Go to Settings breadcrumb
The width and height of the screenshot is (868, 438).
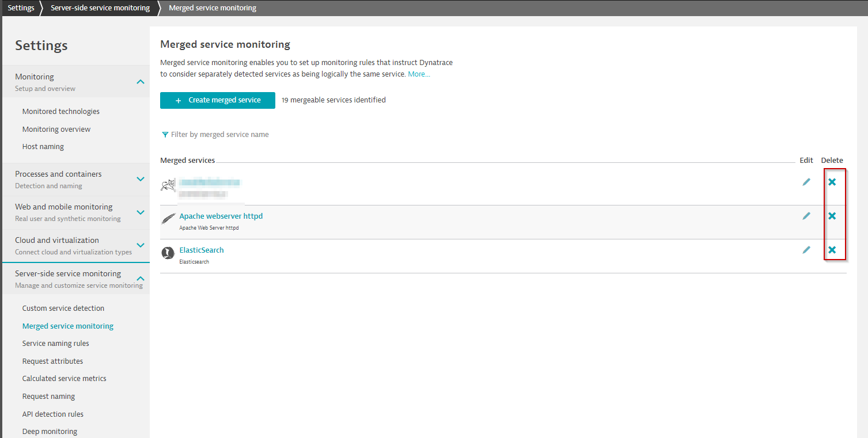point(21,8)
